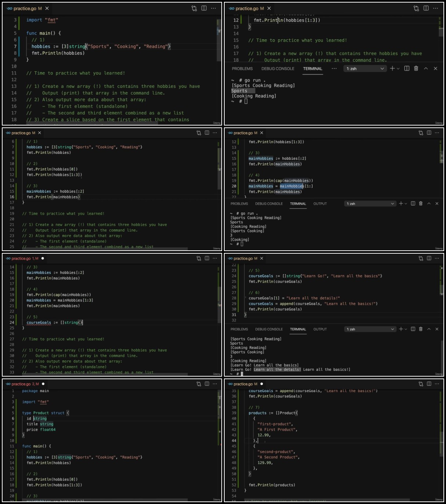The height and width of the screenshot is (504, 446).
Task: Open '1: zsh' dropdown in Sports-highlighted terminal panel
Action: tap(365, 69)
